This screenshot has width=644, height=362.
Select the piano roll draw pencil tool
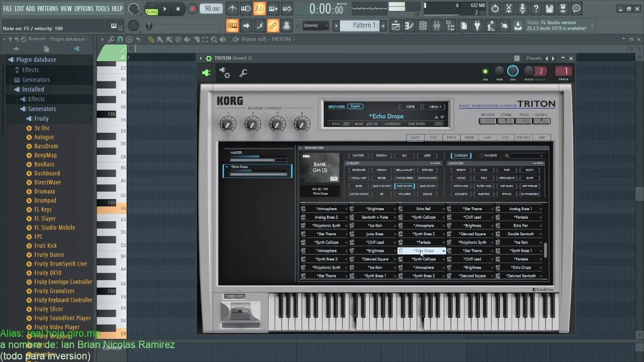(x=150, y=39)
